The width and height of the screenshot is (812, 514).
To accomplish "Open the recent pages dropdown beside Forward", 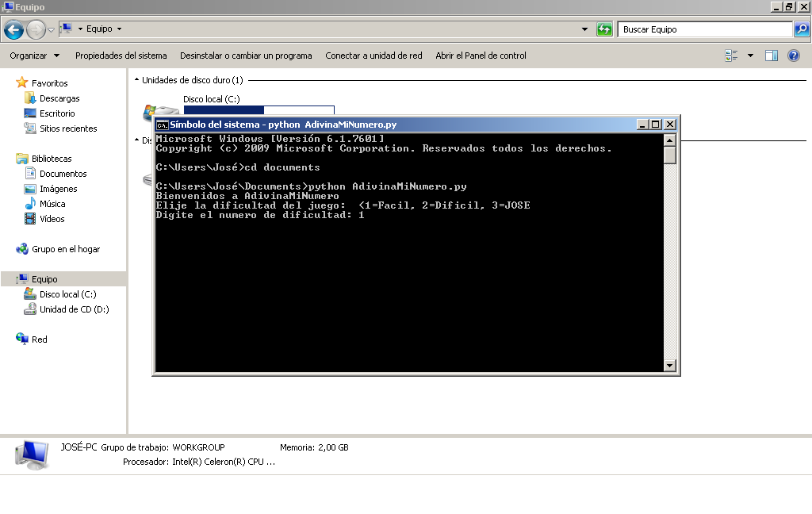I will click(x=51, y=29).
